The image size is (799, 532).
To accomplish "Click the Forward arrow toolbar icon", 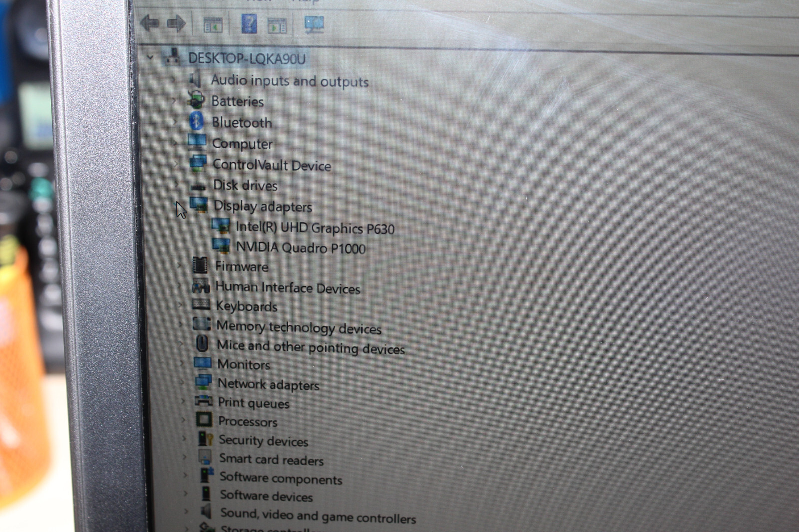I will click(176, 23).
